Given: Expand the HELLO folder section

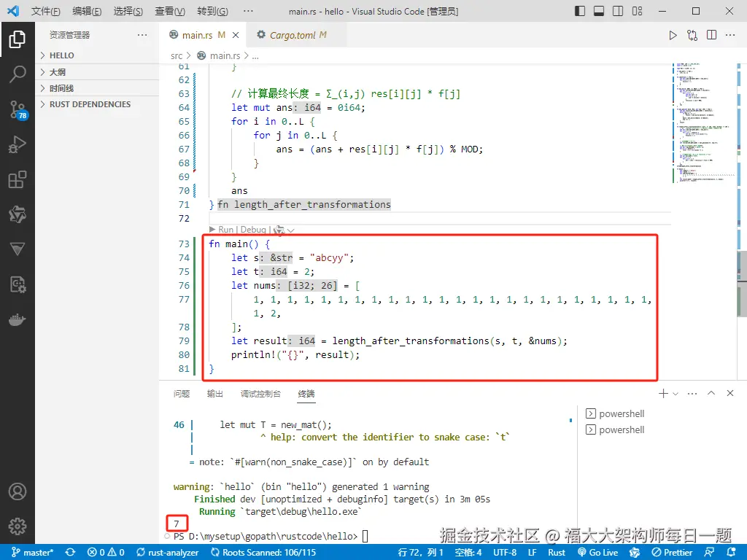Looking at the screenshot, I should [x=97, y=55].
